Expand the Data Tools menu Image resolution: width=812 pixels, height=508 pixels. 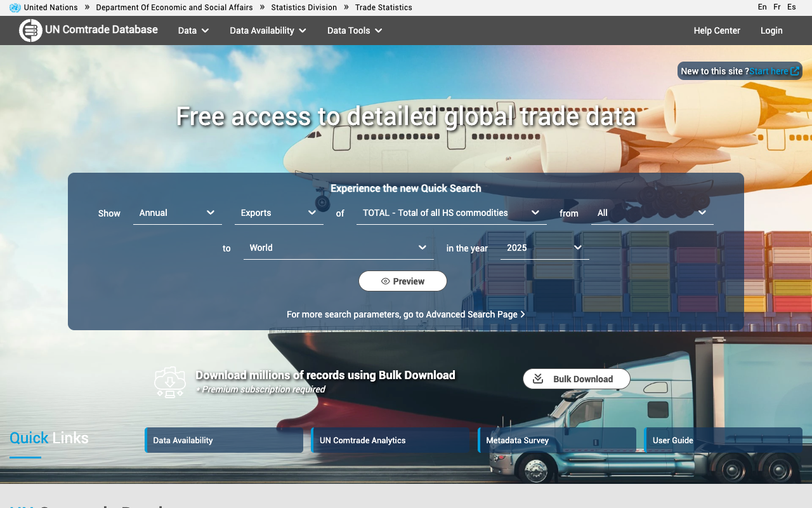(354, 30)
